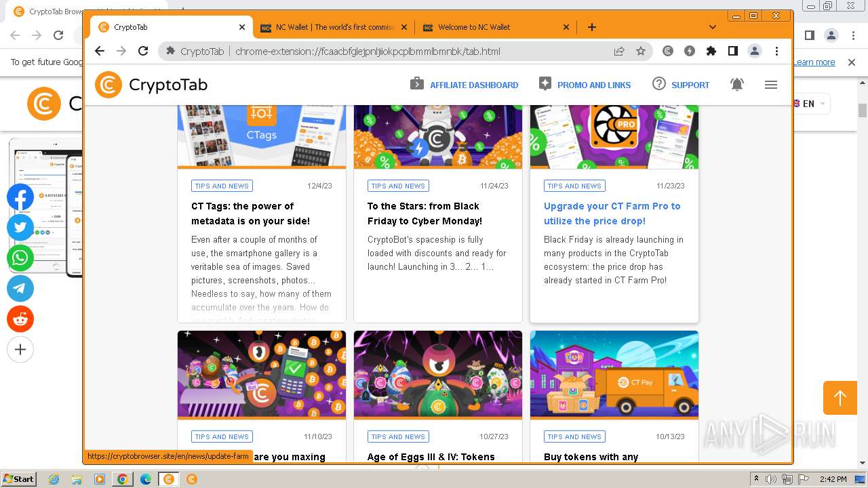Show more sharing options plus button

20,350
